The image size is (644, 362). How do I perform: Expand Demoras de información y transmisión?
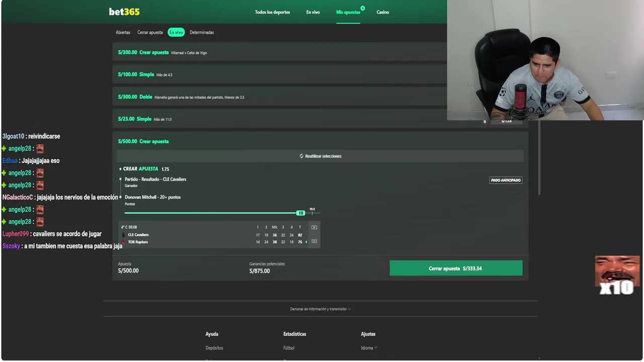320,309
